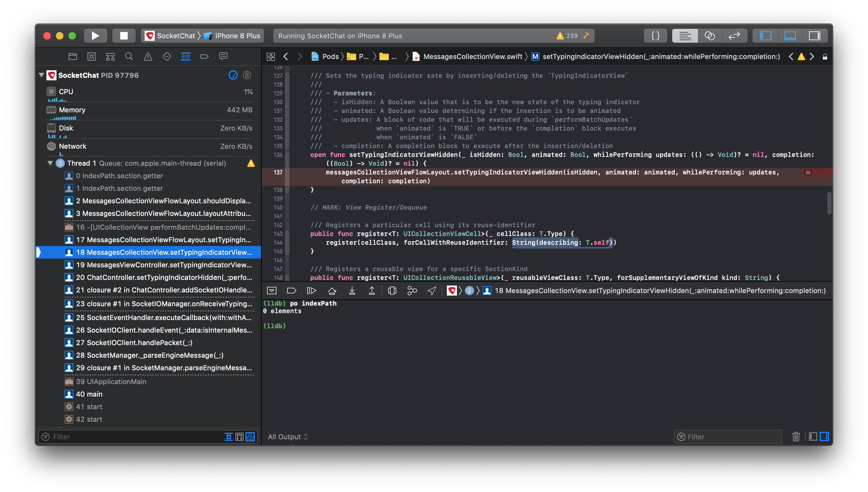
Task: Toggle breakpoints activation in debug bar
Action: click(291, 291)
